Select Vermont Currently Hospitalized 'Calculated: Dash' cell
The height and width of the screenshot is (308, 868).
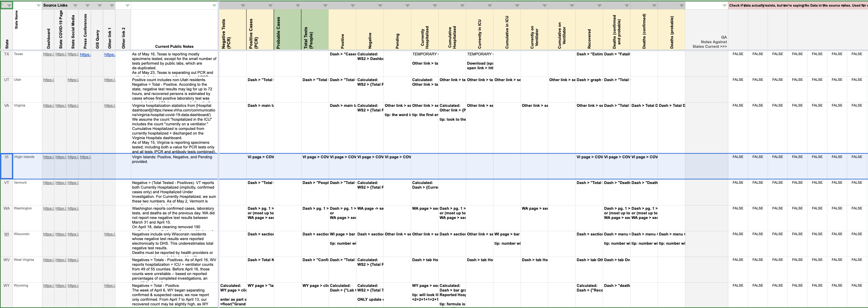point(424,192)
